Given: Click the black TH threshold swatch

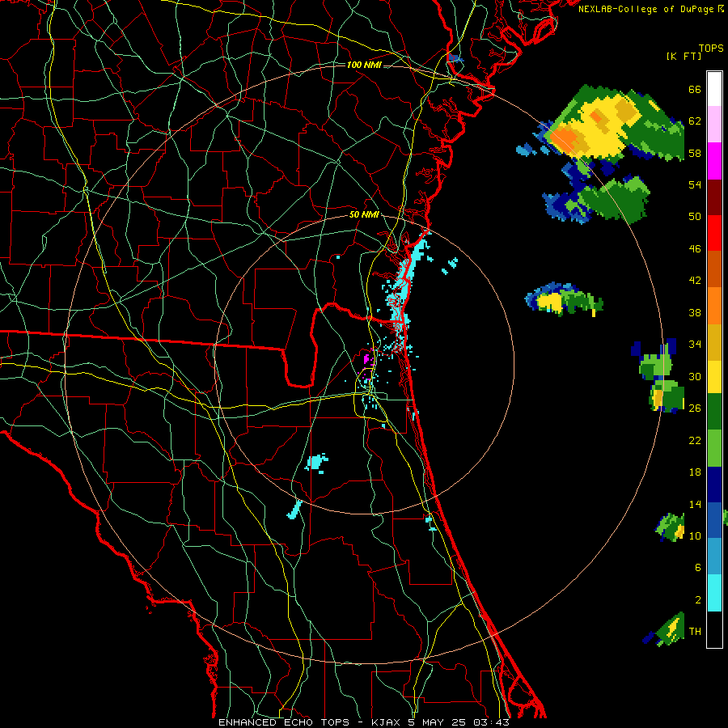Looking at the screenshot, I should [x=714, y=629].
